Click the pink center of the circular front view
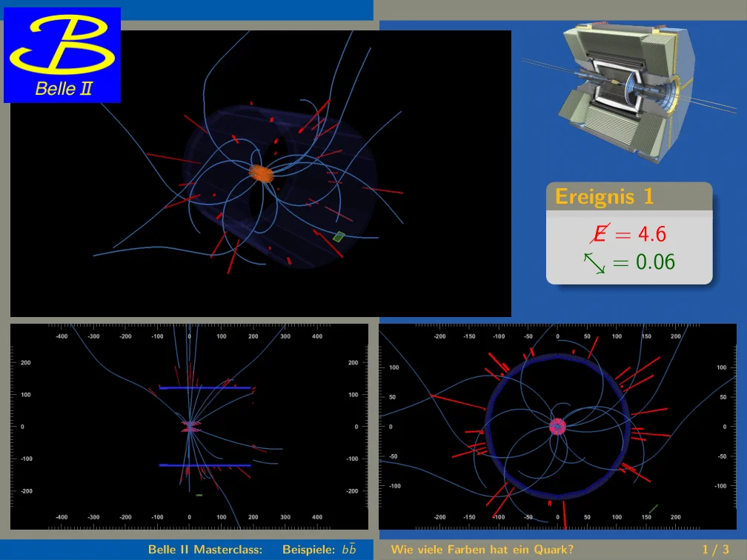 tap(558, 427)
